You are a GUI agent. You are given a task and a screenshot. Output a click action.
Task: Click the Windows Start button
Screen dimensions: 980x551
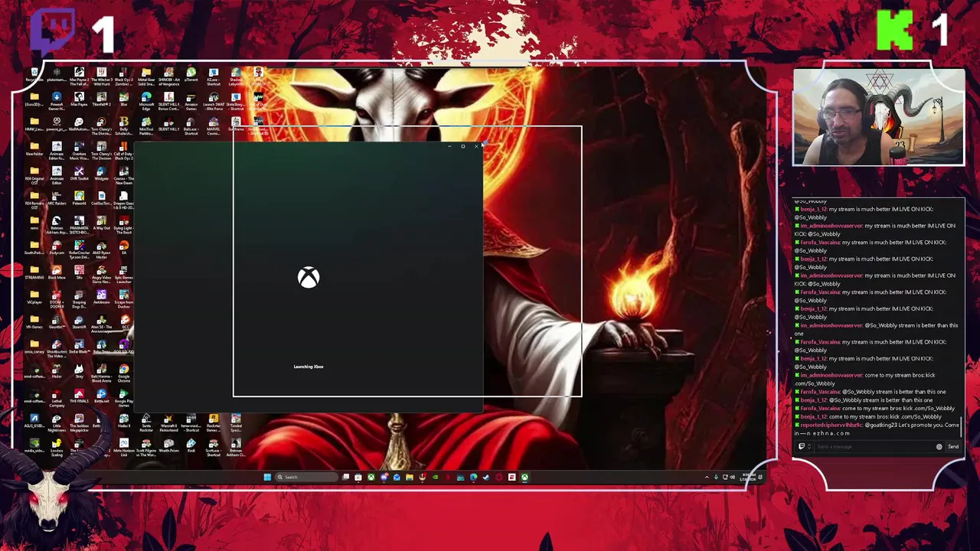point(267,477)
